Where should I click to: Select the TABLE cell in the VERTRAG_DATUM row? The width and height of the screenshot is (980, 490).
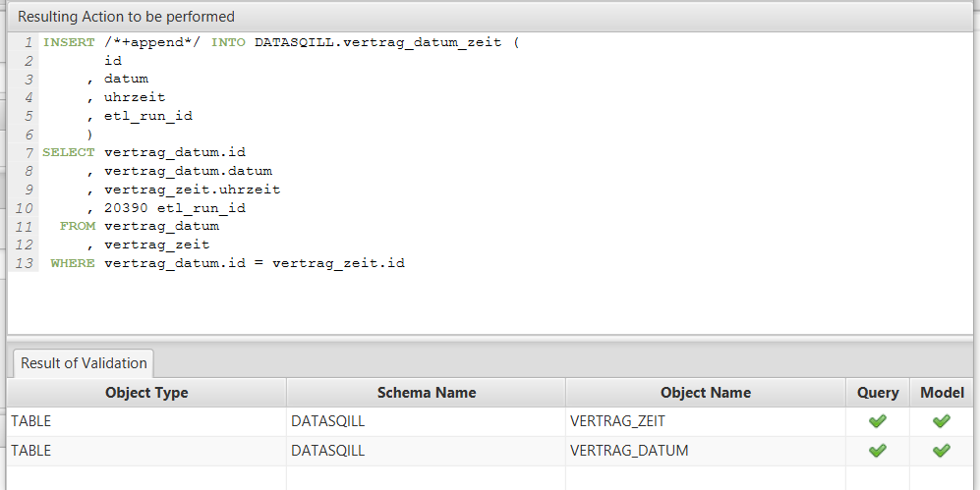click(x=30, y=451)
